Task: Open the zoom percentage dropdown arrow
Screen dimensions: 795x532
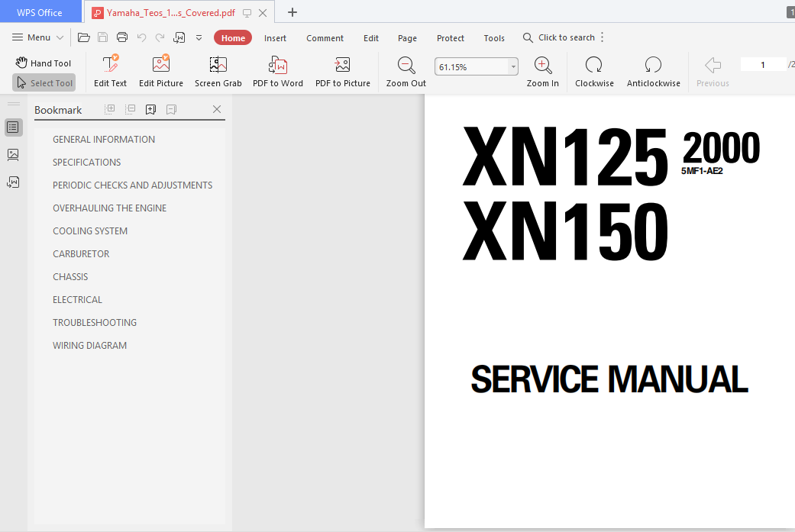Action: pyautogui.click(x=513, y=66)
